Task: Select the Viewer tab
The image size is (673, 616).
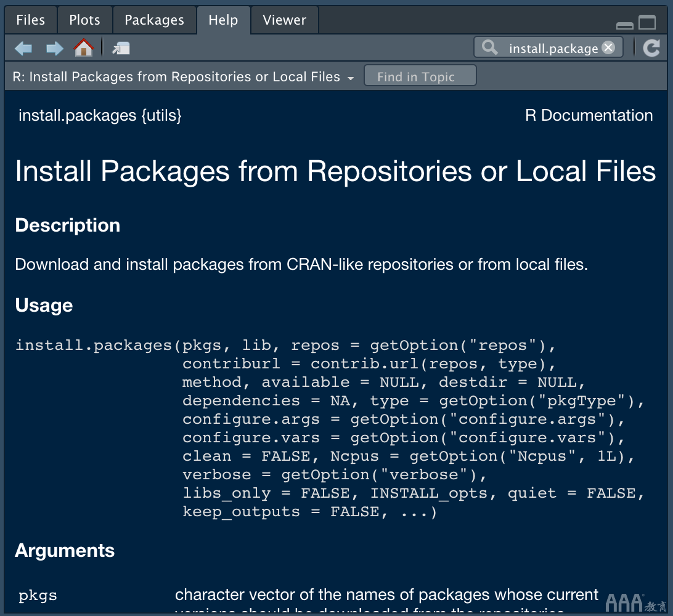Action: pos(284,20)
